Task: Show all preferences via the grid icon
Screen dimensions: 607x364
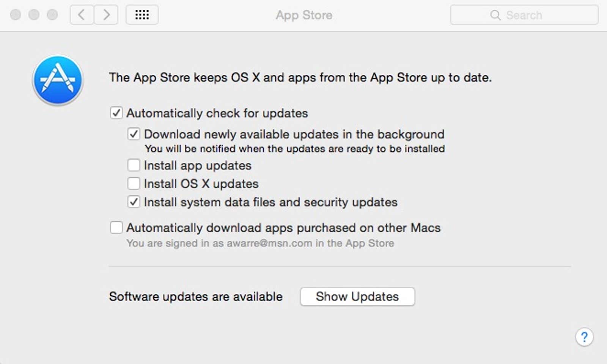Action: tap(142, 15)
